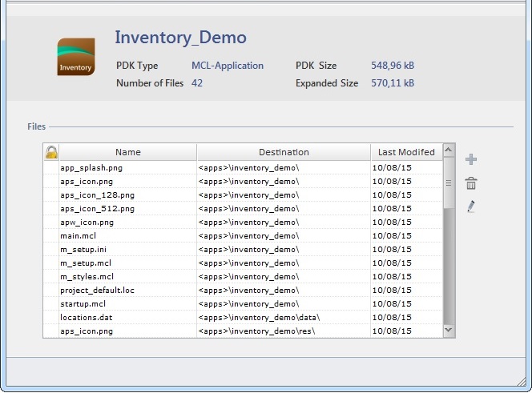
Task: Click the plus icon to add file
Action: (x=471, y=160)
